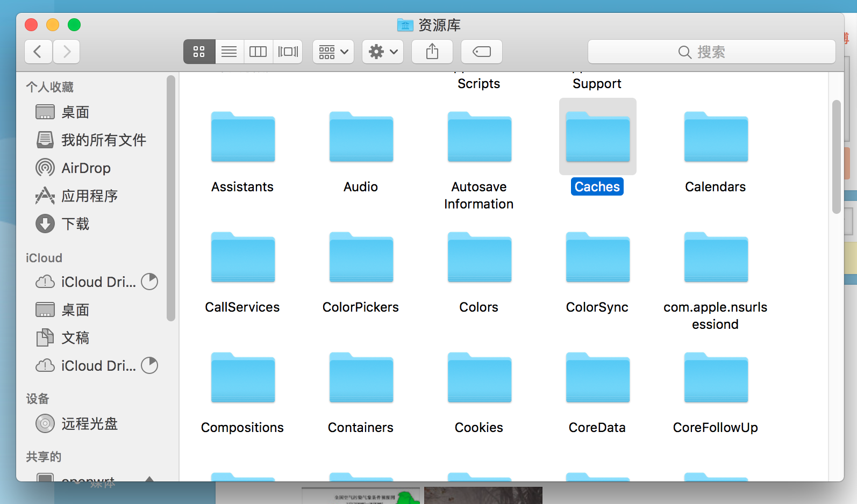
Task: Click the Support folder label
Action: tap(597, 83)
